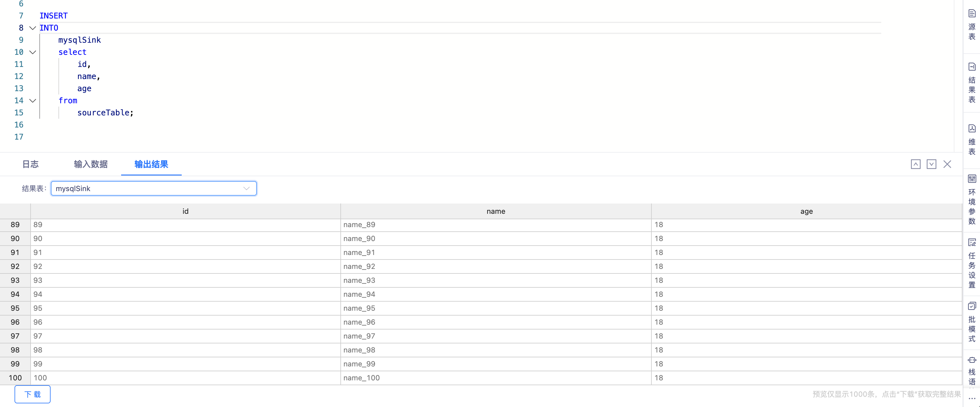Open the 环境参数 settings sidebar icon

coord(972,179)
